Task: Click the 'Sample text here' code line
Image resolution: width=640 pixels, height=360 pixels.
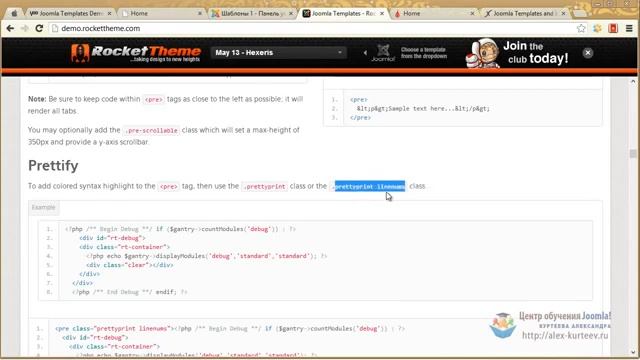Action: [x=423, y=109]
